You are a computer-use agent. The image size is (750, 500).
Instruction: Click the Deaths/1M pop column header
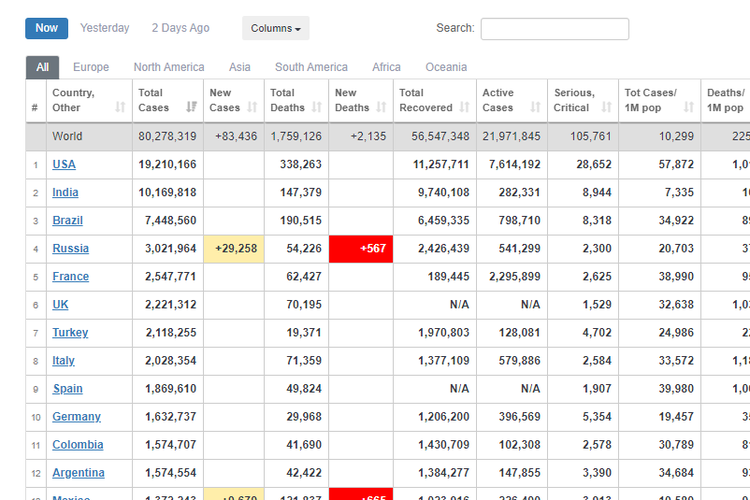pyautogui.click(x=726, y=101)
